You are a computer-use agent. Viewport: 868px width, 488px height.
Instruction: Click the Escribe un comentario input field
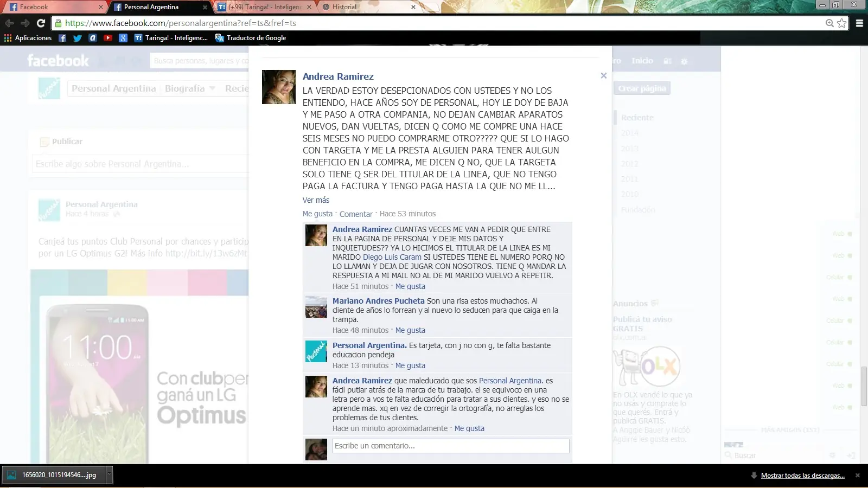coord(451,446)
